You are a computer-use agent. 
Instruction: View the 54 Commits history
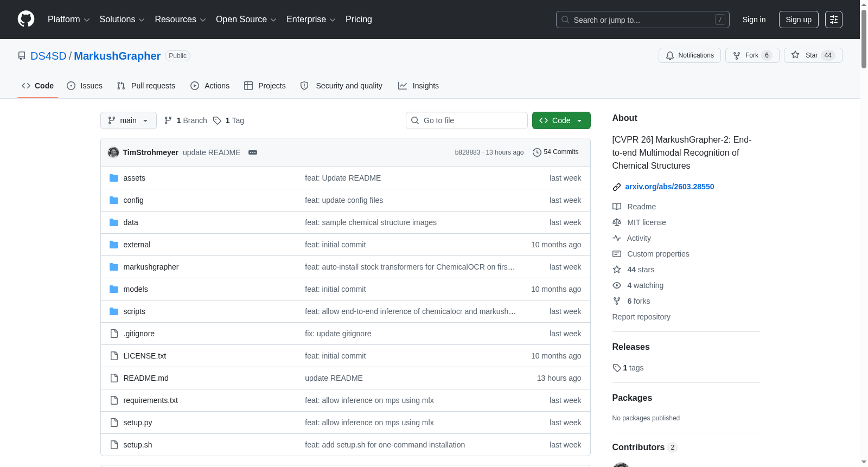pos(556,152)
